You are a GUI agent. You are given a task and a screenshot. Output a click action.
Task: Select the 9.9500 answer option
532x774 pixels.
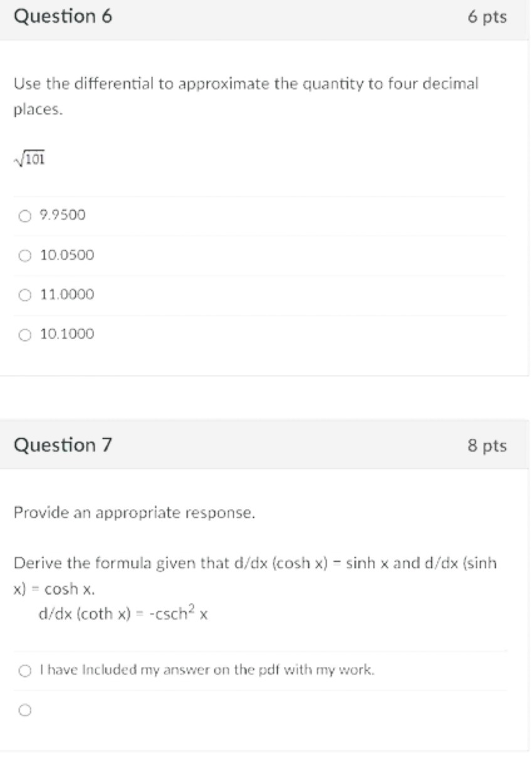click(24, 215)
